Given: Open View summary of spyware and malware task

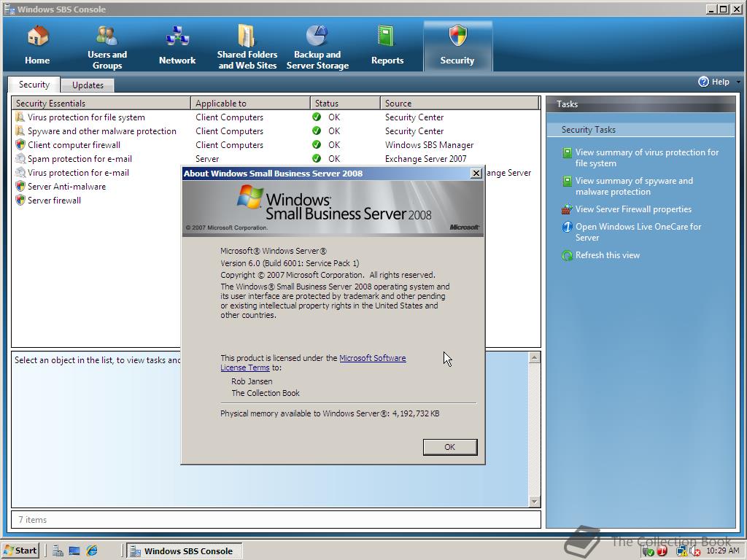Looking at the screenshot, I should (634, 186).
